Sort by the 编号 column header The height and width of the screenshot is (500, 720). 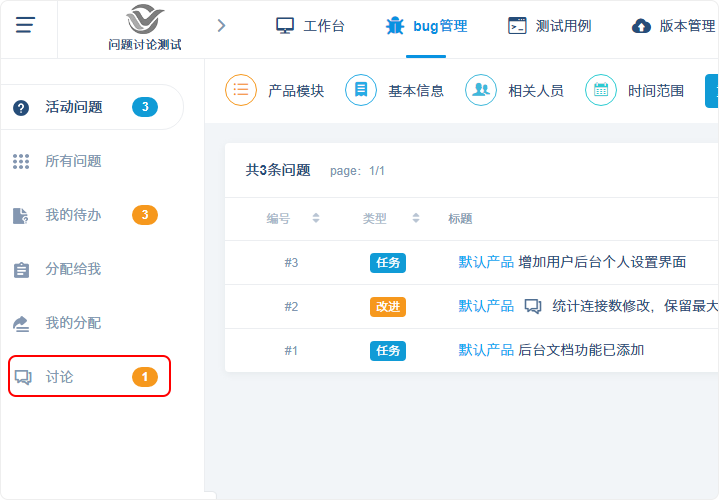[x=278, y=219]
